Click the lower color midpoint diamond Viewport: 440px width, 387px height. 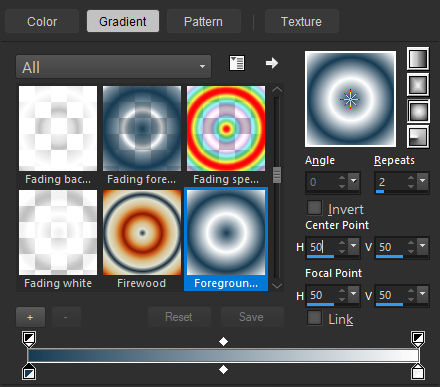(x=223, y=369)
